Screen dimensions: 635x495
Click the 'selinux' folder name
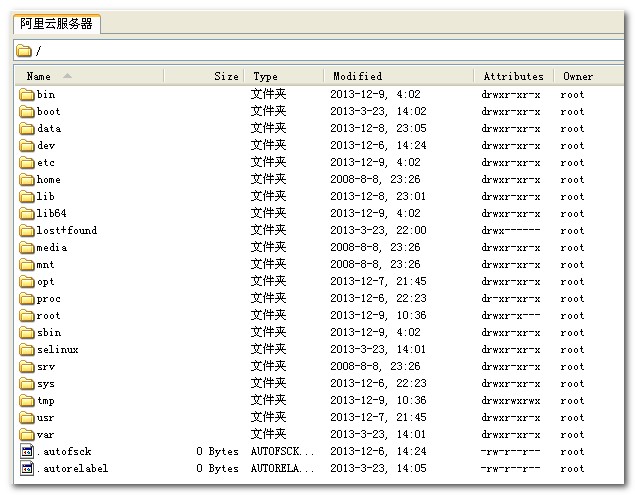58,350
